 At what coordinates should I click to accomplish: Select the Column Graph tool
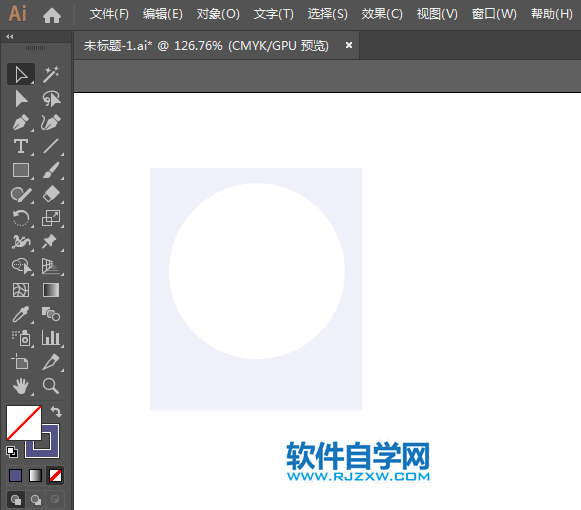[51, 338]
